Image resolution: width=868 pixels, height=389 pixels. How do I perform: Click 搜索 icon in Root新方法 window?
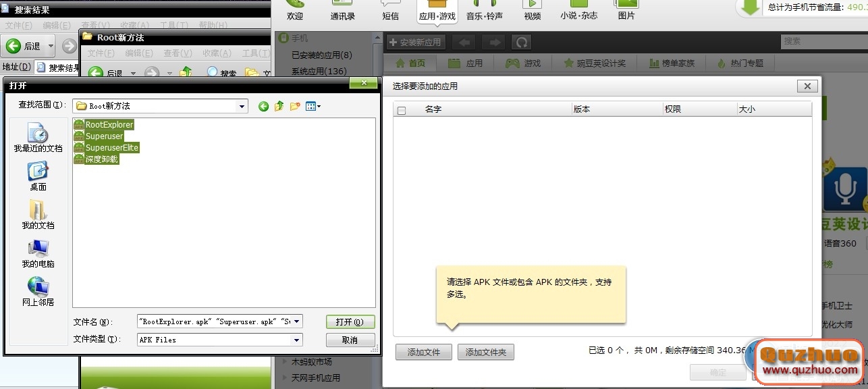point(222,73)
